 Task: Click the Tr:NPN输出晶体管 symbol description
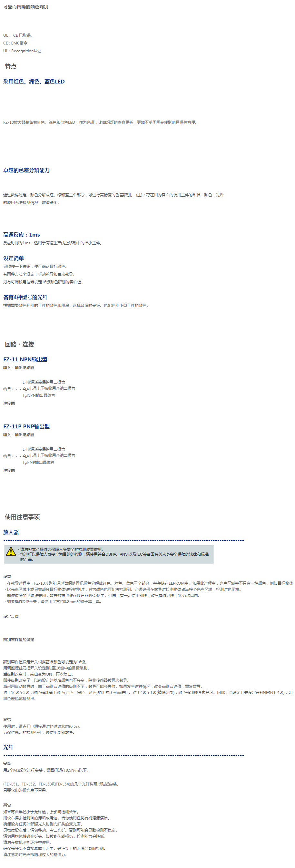[39, 395]
